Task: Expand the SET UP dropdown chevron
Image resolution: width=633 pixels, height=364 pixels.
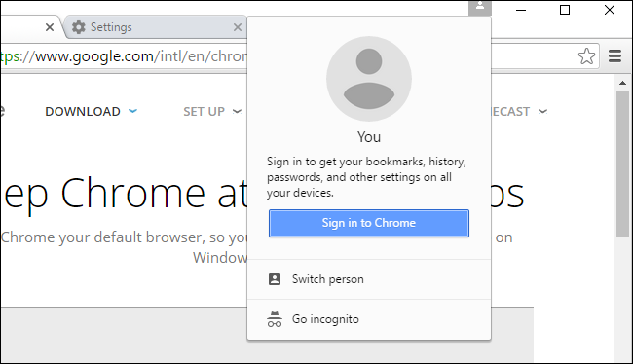Action: click(237, 111)
